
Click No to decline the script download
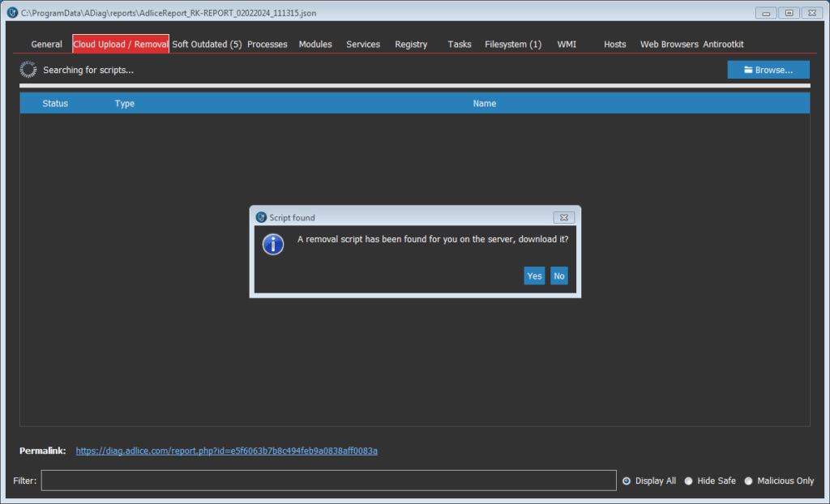coord(558,276)
